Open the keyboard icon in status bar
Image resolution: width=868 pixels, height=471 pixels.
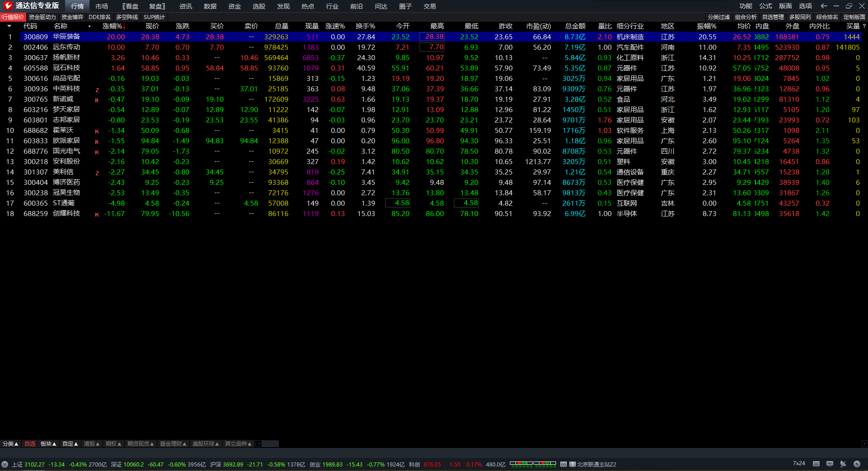coord(816,464)
